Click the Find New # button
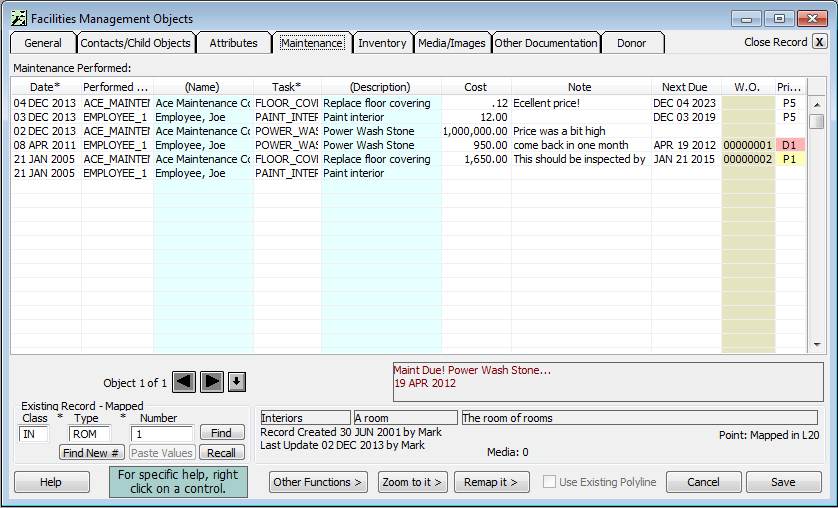The height and width of the screenshot is (508, 838). [x=91, y=453]
